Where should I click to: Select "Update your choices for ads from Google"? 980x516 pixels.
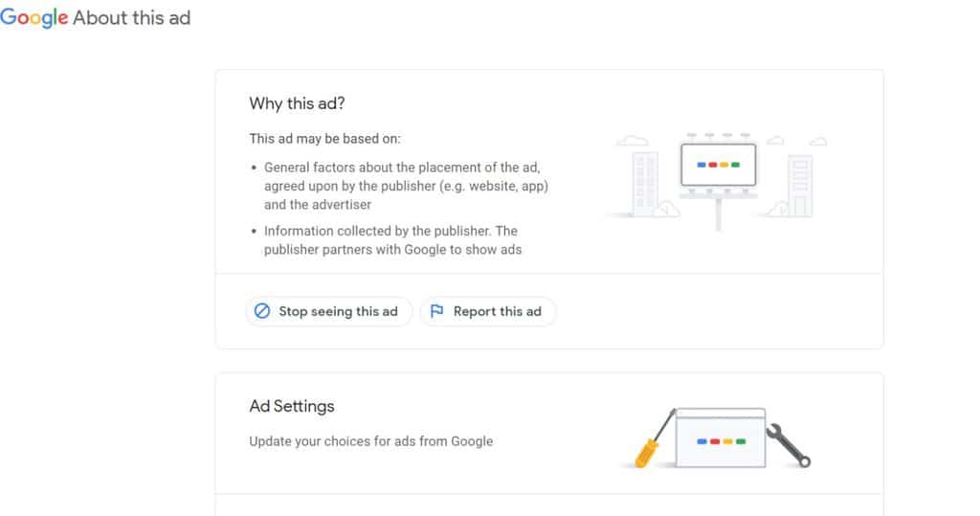click(x=370, y=441)
